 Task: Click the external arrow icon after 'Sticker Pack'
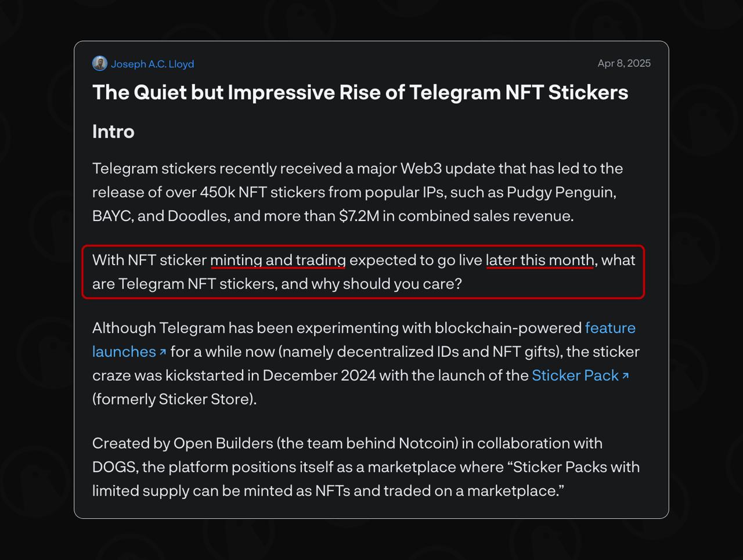tap(625, 376)
